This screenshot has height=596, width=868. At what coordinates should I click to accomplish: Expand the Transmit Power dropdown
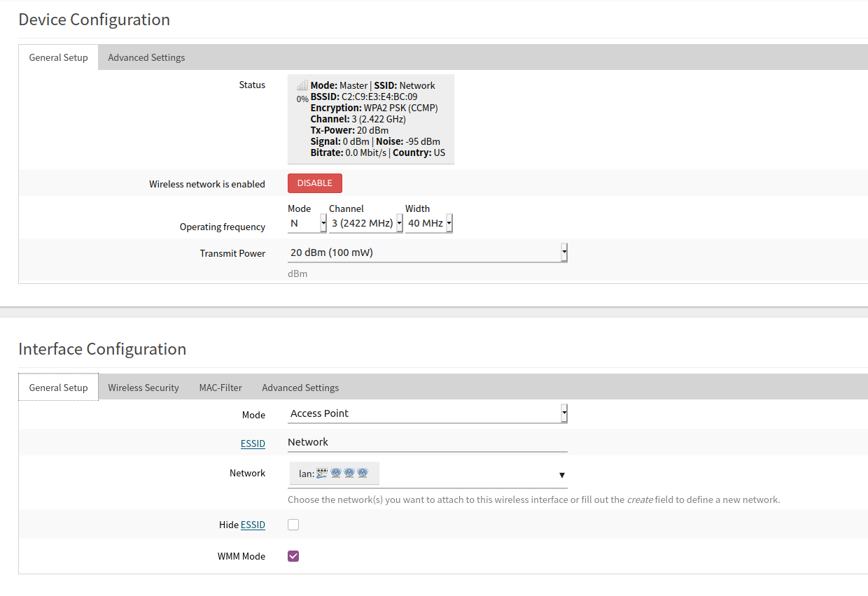(x=428, y=253)
